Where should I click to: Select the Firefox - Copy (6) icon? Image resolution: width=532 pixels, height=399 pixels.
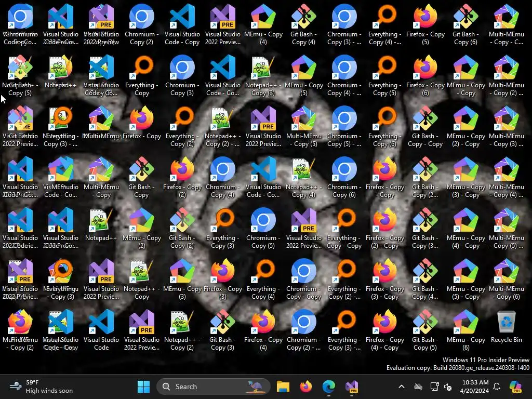[425, 76]
